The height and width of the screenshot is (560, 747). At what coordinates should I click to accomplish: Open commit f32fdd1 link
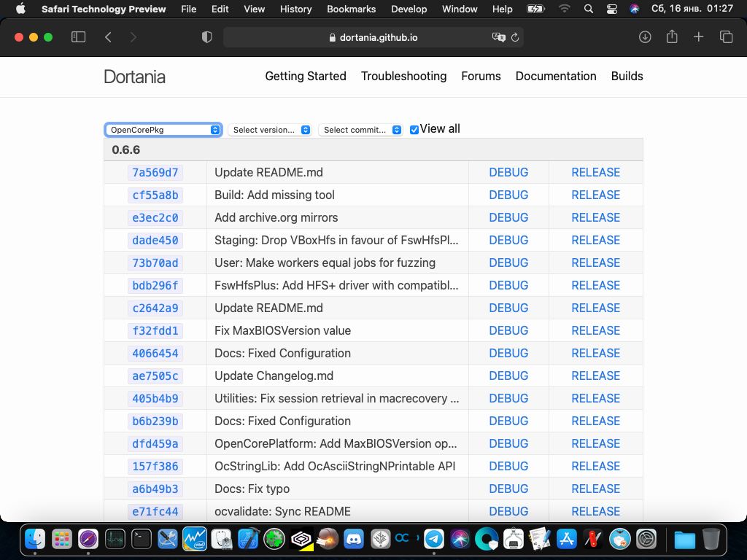tap(155, 331)
